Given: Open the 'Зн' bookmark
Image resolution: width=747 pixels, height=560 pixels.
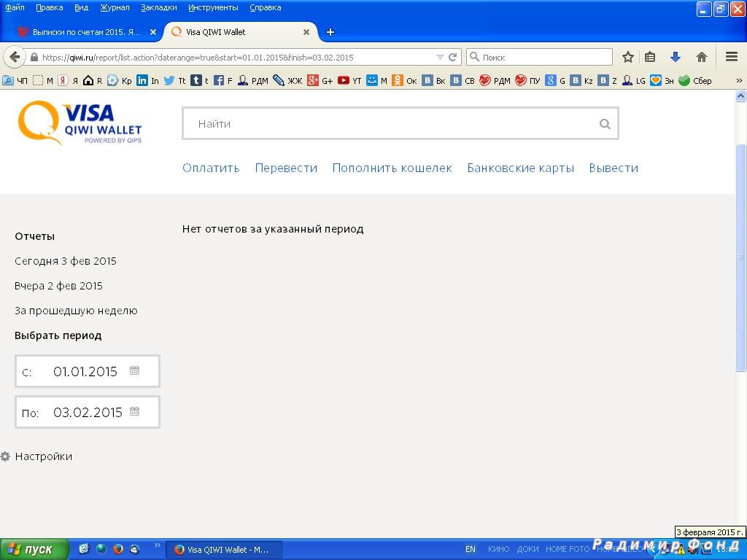Looking at the screenshot, I should [662, 80].
